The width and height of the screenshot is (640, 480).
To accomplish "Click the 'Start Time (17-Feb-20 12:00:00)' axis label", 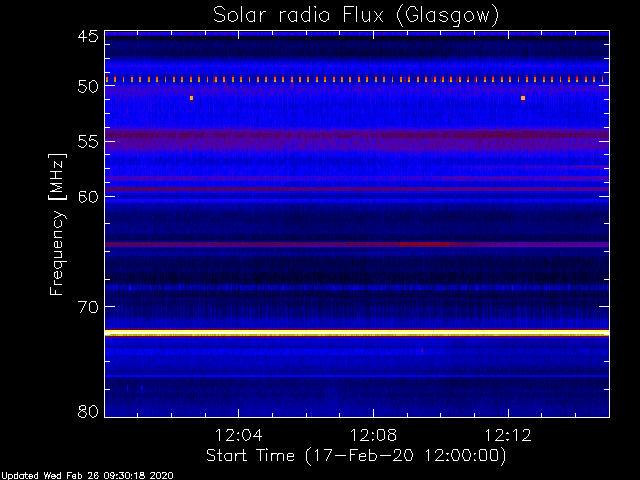I will [356, 456].
